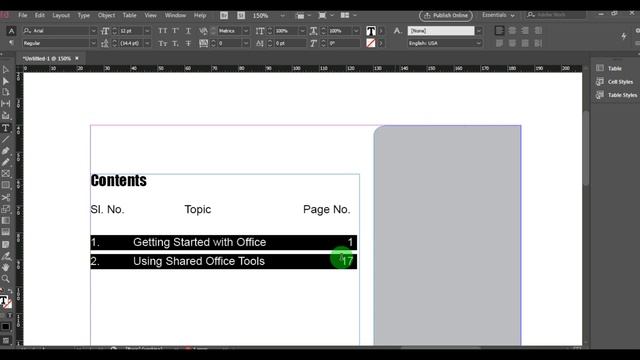
Task: Open the Edit menu
Action: [x=40, y=15]
